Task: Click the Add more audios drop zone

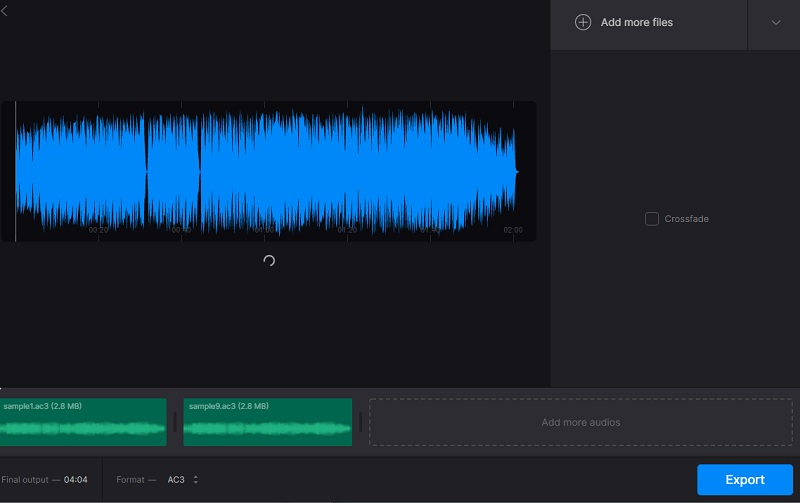Action: [580, 422]
